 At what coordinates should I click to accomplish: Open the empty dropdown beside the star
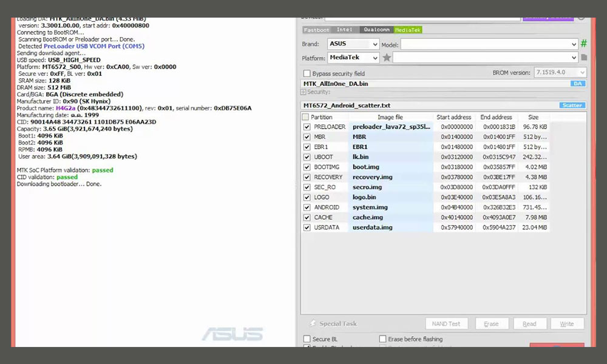click(486, 58)
